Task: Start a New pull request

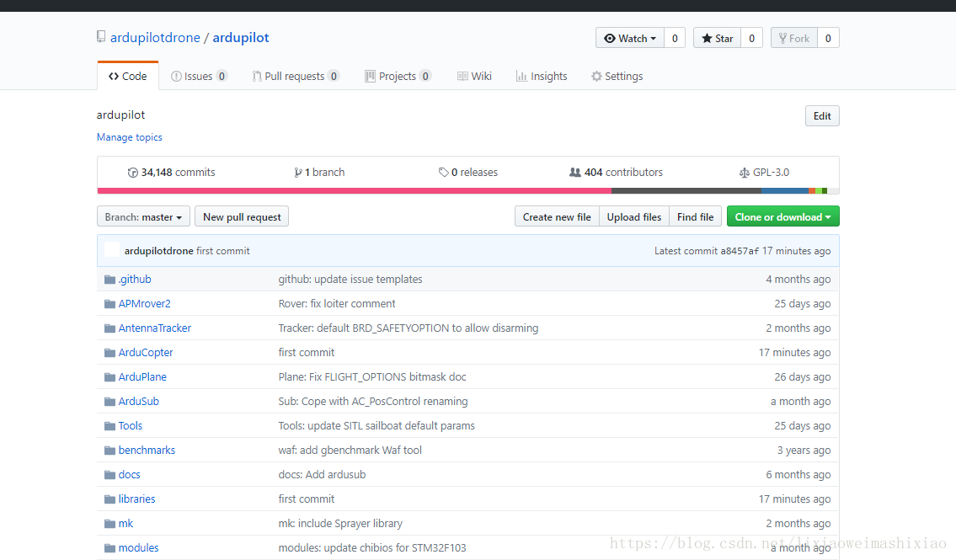Action: coord(242,217)
